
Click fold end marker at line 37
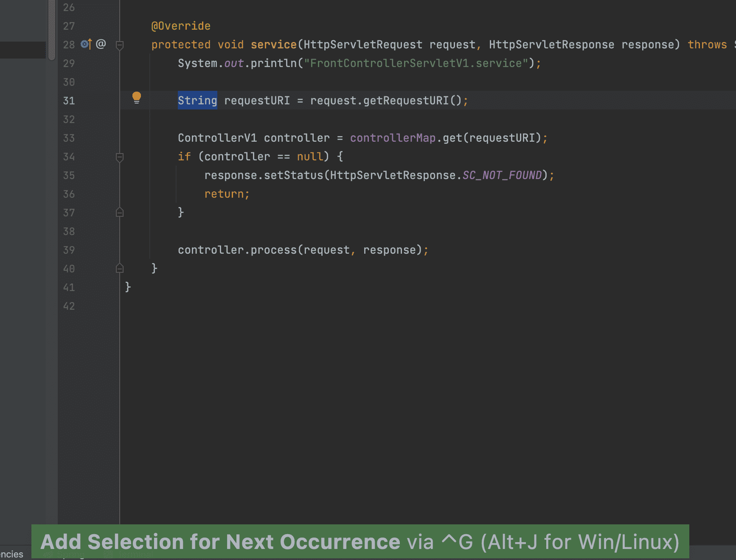(120, 213)
